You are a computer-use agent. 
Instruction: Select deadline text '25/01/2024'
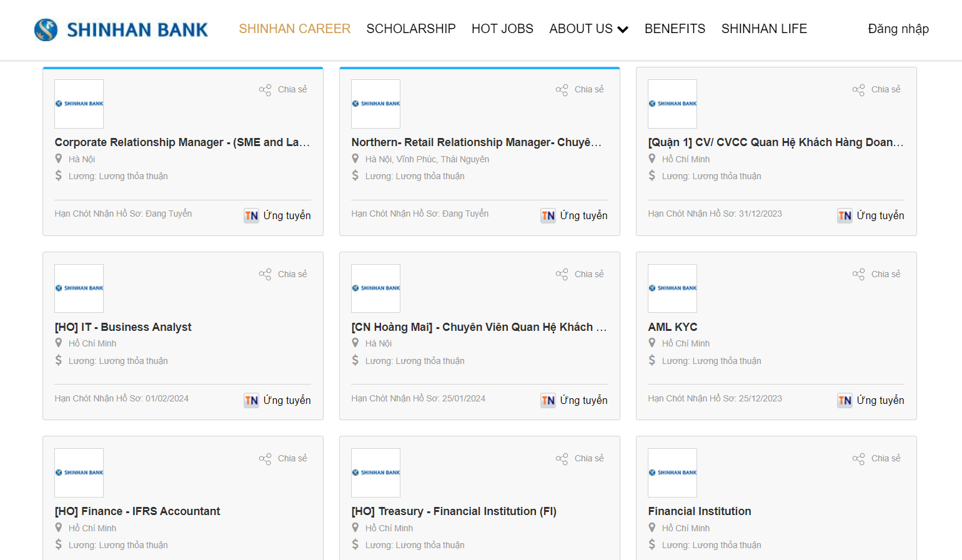[464, 398]
